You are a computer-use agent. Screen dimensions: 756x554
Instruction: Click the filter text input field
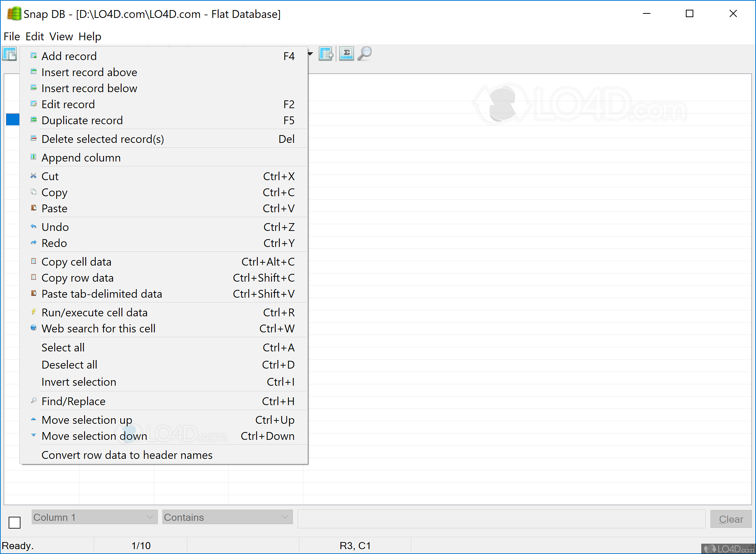[501, 519]
